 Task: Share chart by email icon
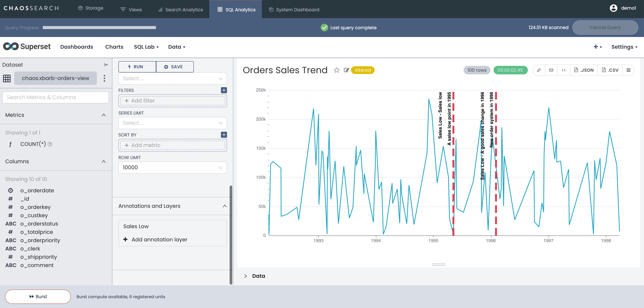(x=551, y=70)
